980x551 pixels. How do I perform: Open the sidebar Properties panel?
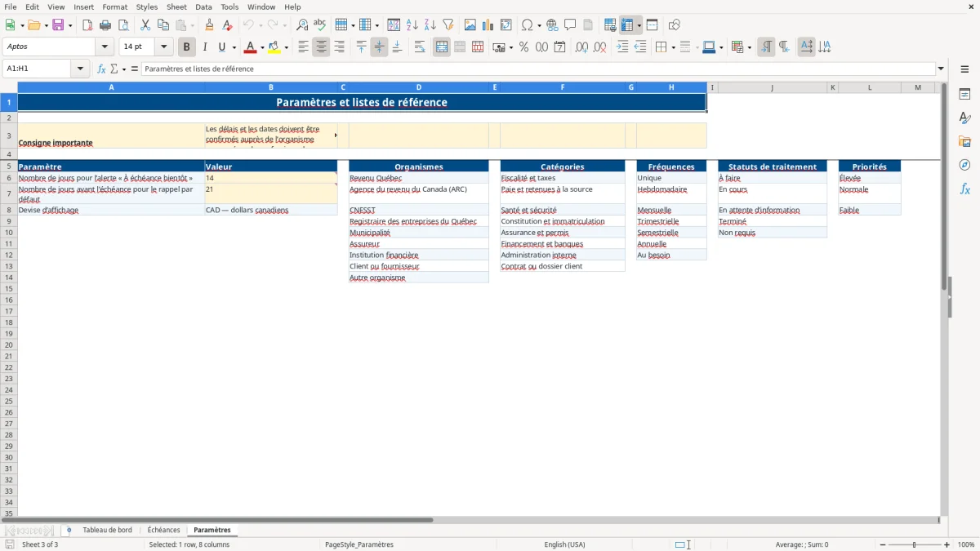tap(964, 95)
